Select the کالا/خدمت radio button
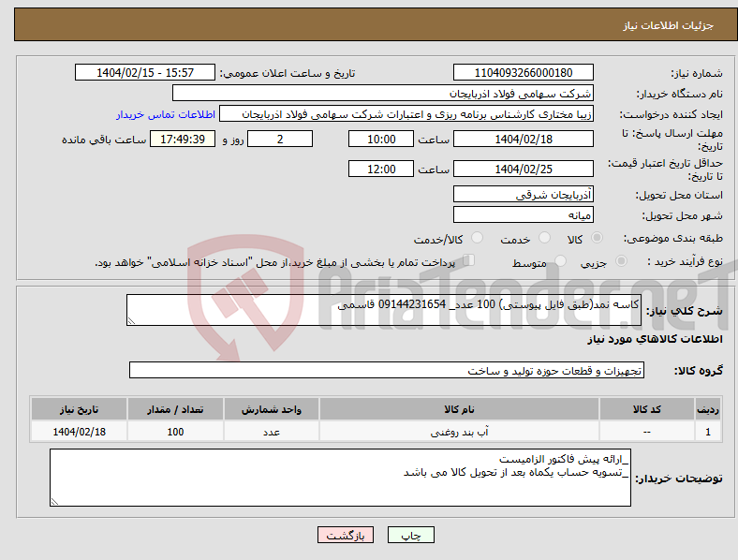The width and height of the screenshot is (738, 560). pos(478,238)
